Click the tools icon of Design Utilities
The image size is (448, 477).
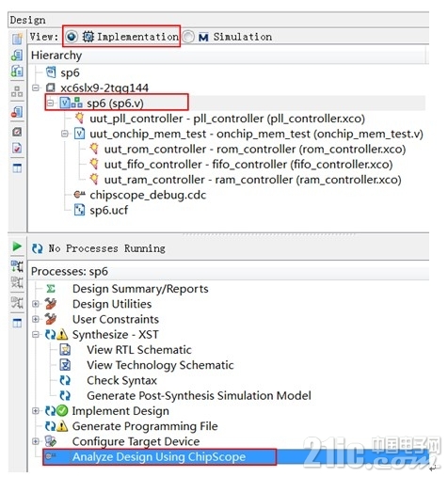click(x=50, y=304)
